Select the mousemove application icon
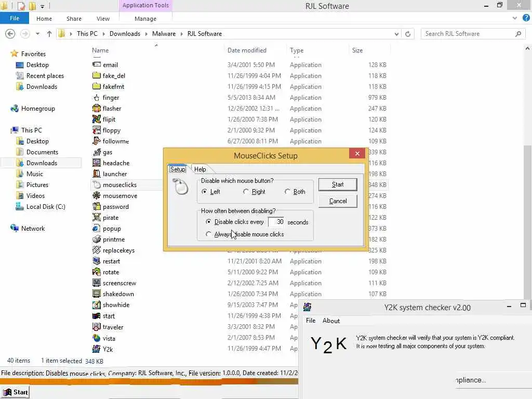 click(x=97, y=195)
